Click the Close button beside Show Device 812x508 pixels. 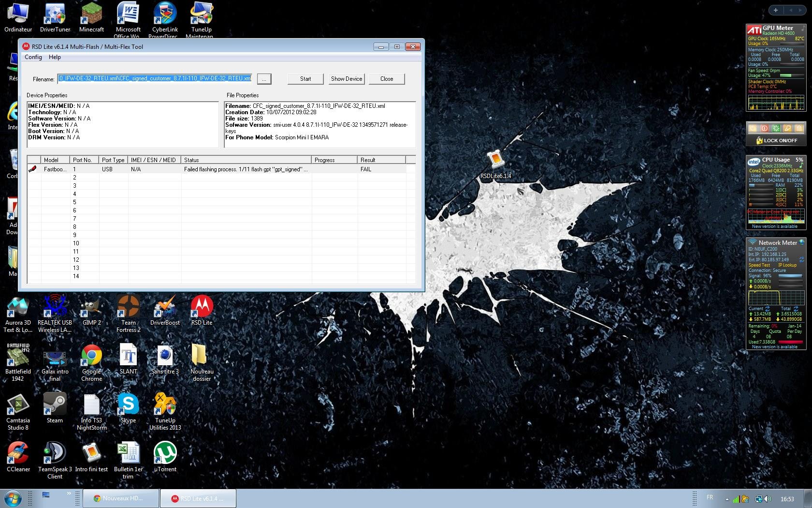point(387,79)
